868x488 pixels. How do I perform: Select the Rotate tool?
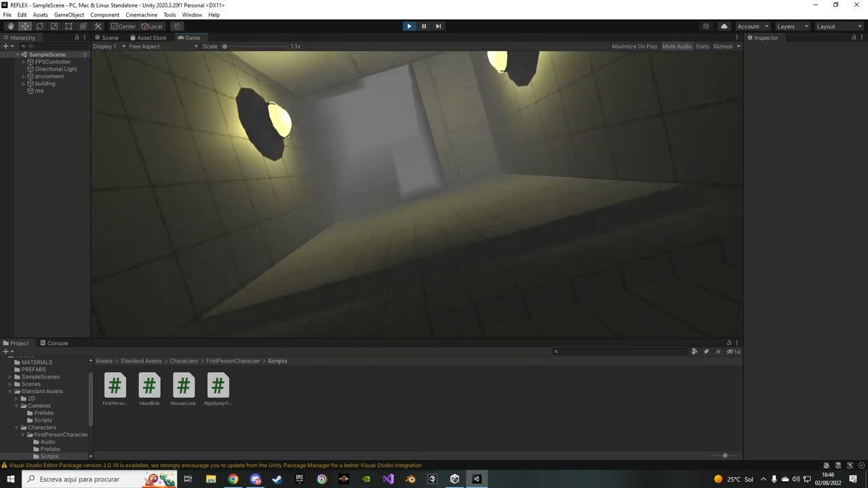point(39,26)
